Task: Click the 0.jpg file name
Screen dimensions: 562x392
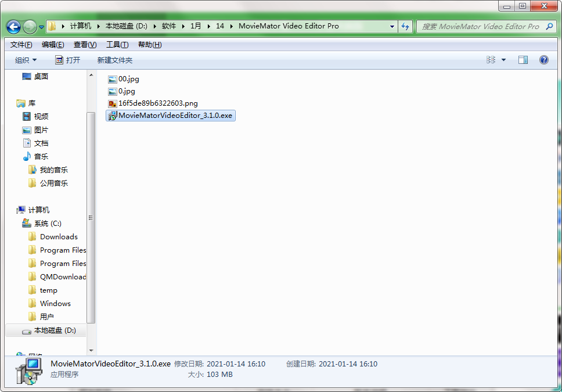Action: [127, 91]
